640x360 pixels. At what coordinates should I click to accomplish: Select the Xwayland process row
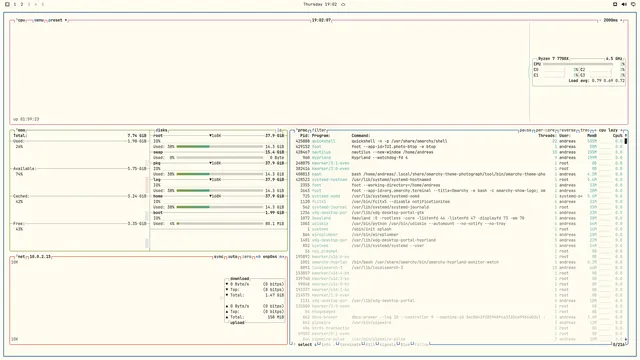tap(459, 218)
